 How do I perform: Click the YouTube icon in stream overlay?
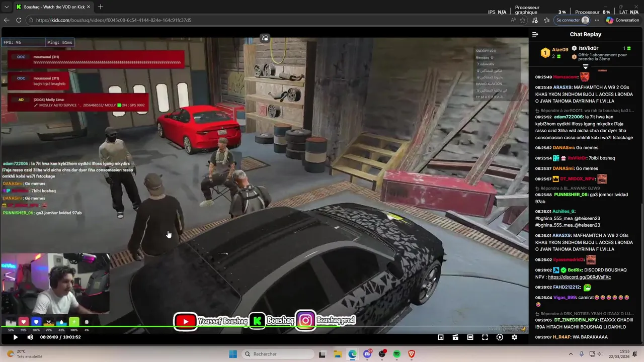click(x=186, y=321)
